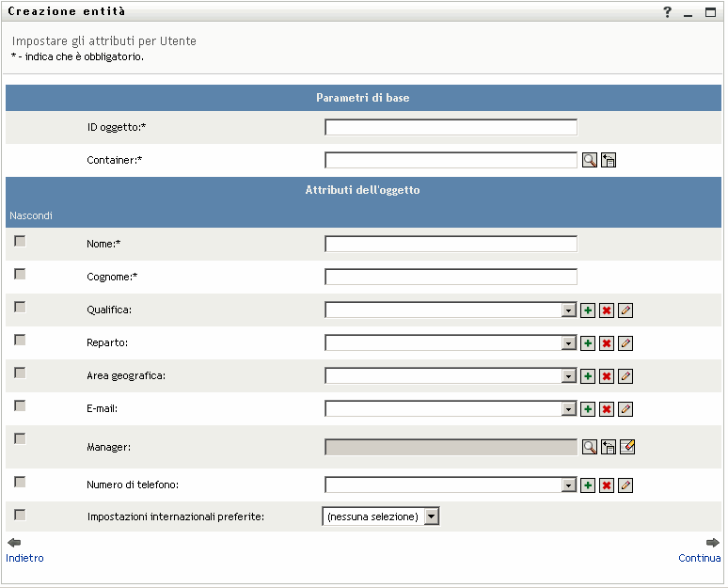
Task: Click pencil edit icon for Area geografica
Action: [625, 376]
